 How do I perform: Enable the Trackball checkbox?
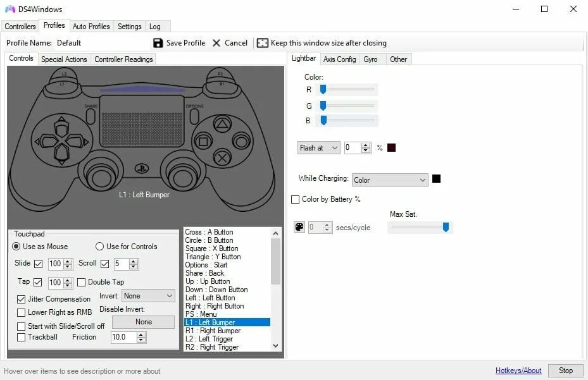(x=21, y=337)
